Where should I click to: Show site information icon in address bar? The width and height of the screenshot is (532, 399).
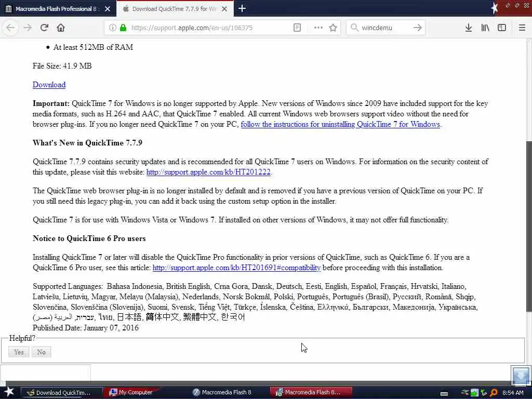[112, 28]
